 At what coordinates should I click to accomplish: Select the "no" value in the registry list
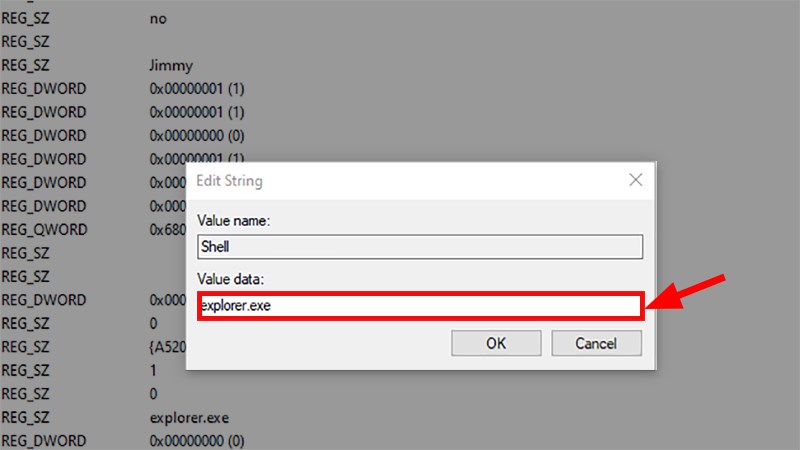pos(158,19)
